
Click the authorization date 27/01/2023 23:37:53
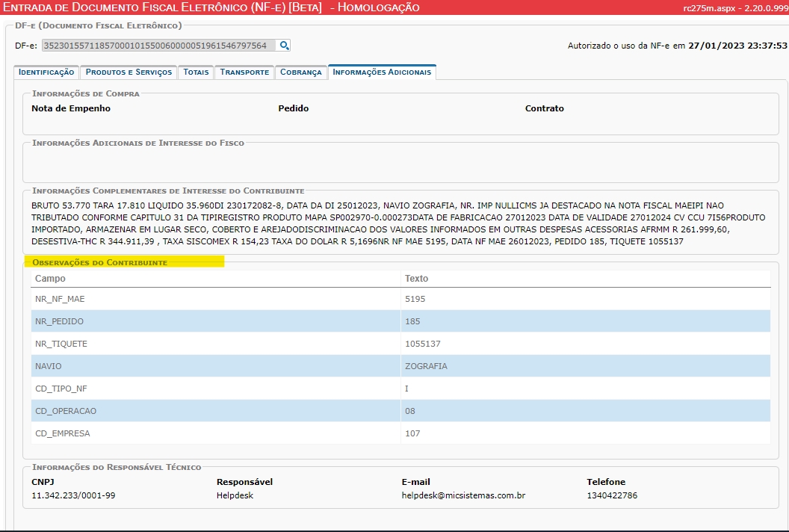click(737, 46)
